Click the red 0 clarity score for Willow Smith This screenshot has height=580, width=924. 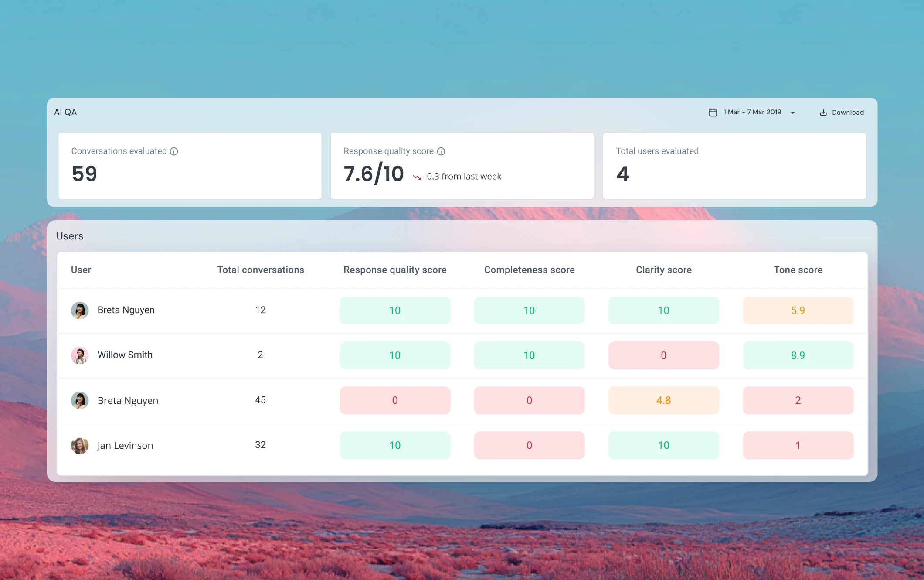[663, 355]
